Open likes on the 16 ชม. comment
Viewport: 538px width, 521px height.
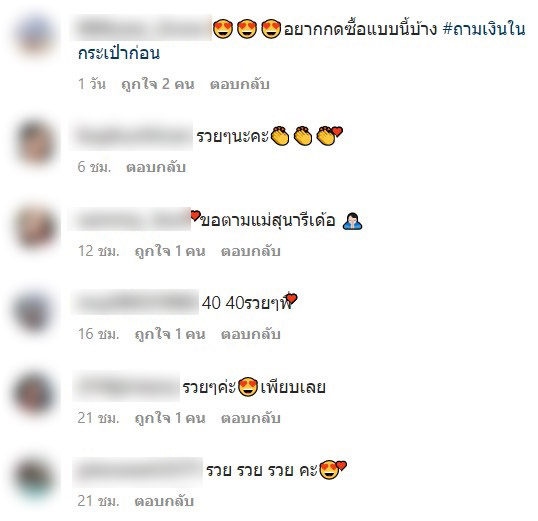pyautogui.click(x=170, y=334)
